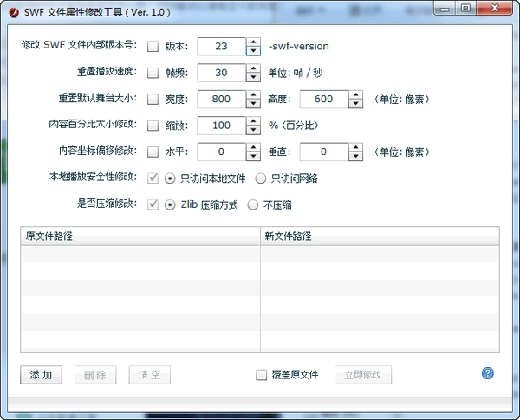The width and height of the screenshot is (520, 420).
Task: Click the 原文件路径 column header
Action: click(139, 236)
